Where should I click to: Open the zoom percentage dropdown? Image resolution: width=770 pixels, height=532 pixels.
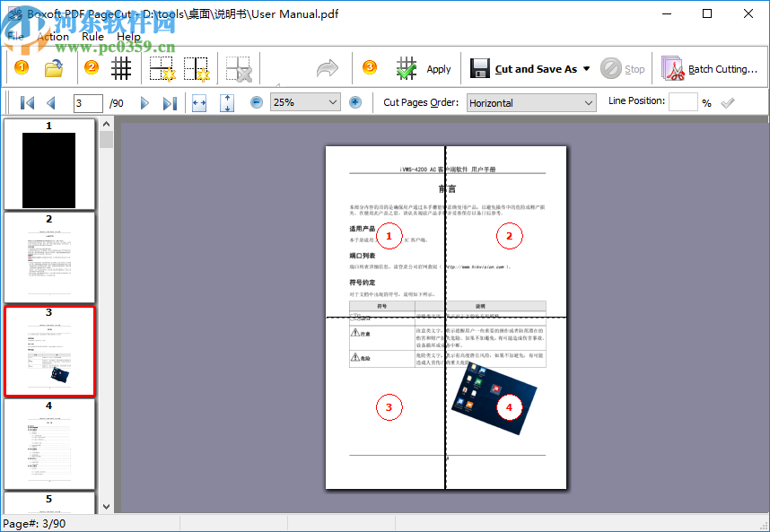[x=332, y=102]
